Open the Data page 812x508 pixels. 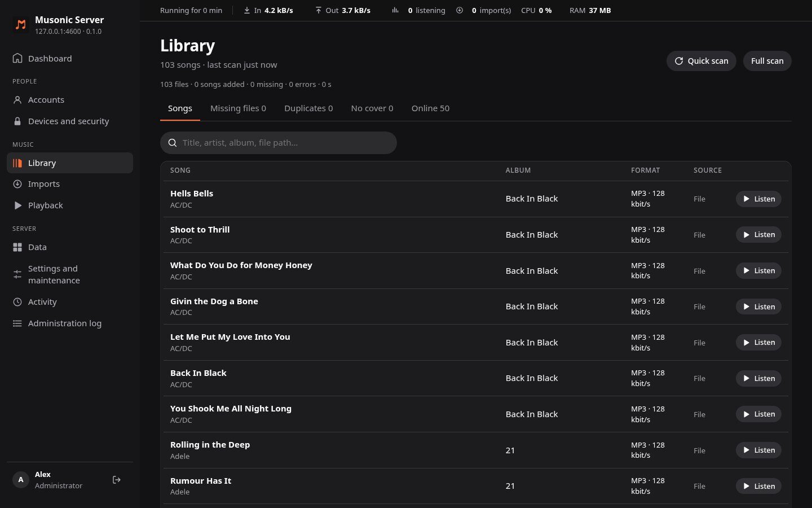pyautogui.click(x=70, y=247)
